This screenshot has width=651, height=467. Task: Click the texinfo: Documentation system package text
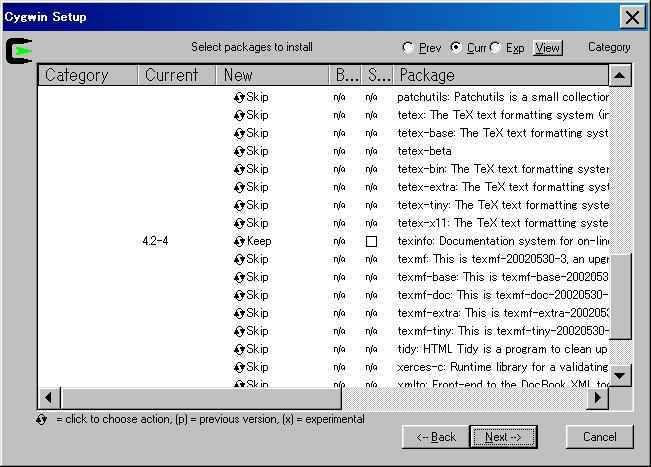(503, 241)
